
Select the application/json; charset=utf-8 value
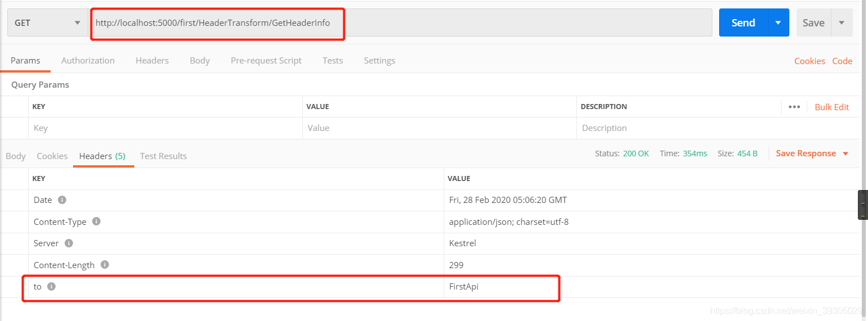tap(509, 221)
